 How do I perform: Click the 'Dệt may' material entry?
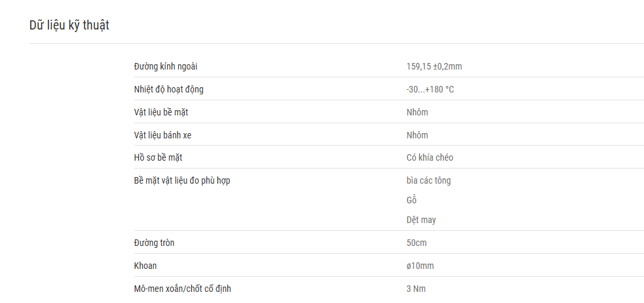click(x=421, y=220)
